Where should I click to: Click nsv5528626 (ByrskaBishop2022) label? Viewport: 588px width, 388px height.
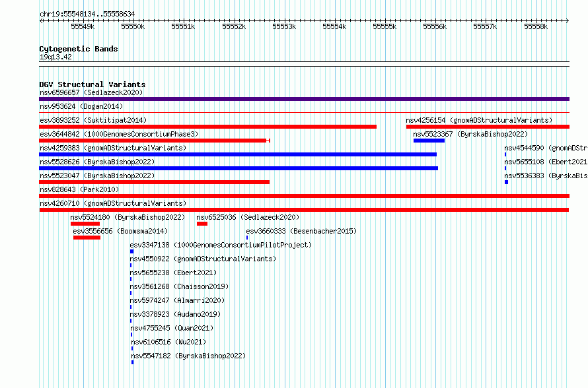click(97, 162)
